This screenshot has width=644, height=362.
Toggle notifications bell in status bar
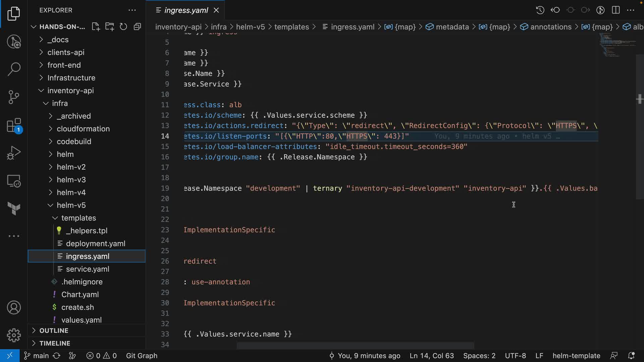click(x=631, y=356)
